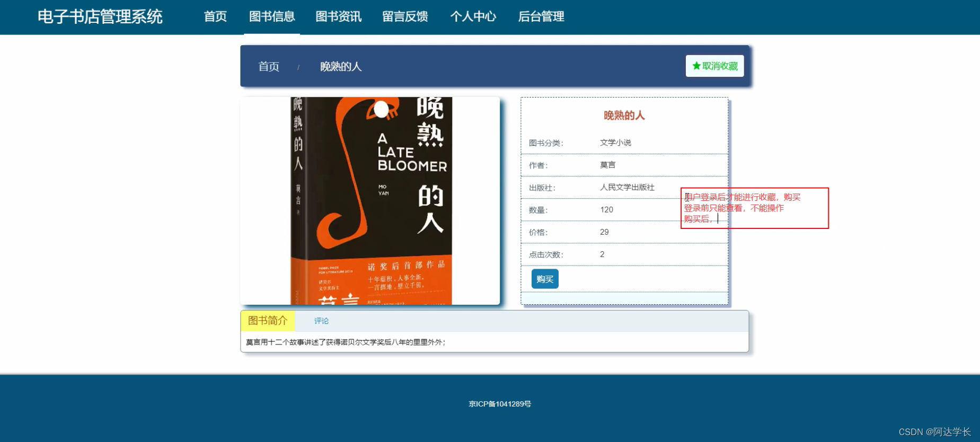Switch to the 图书简介 tab
980x442 pixels.
pyautogui.click(x=268, y=321)
